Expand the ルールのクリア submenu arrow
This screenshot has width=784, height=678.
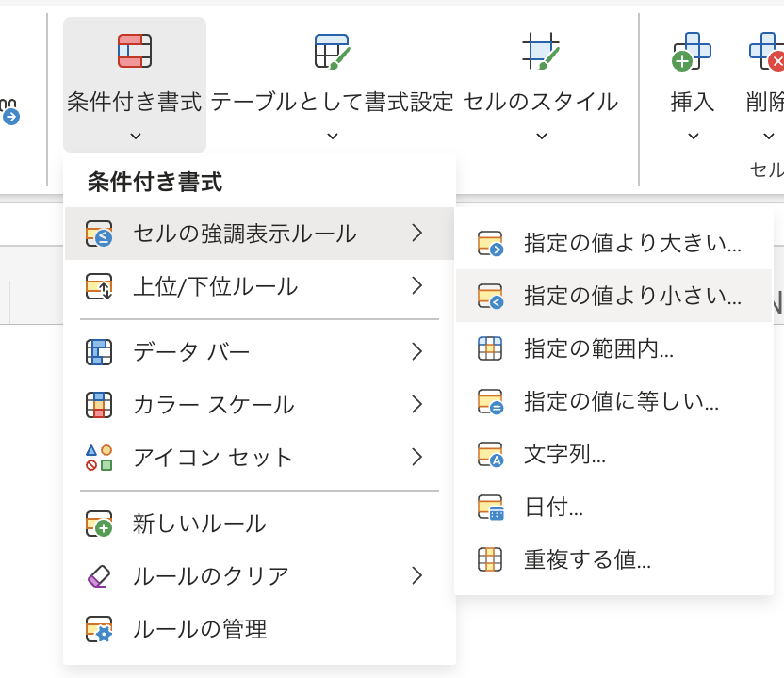(417, 575)
